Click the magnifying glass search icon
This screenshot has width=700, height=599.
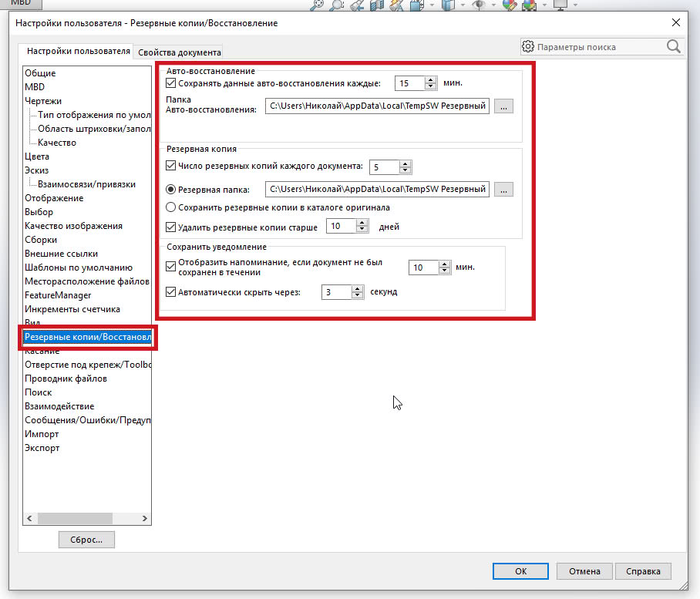pyautogui.click(x=673, y=47)
